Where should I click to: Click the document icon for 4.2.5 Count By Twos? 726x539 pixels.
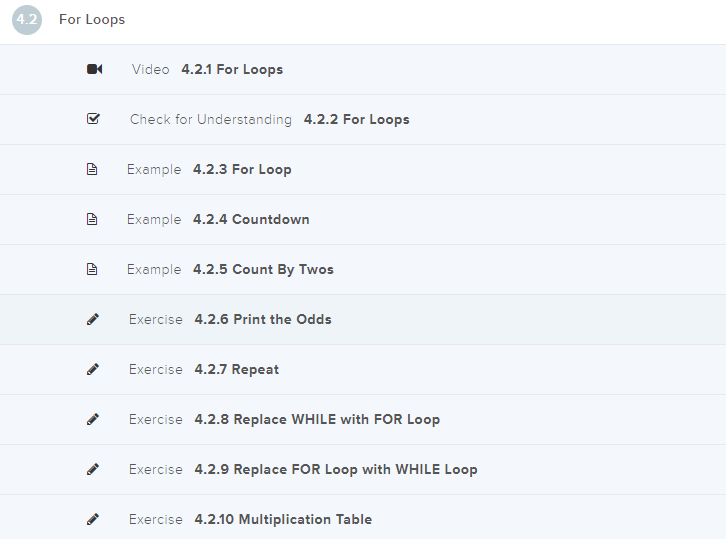point(93,269)
